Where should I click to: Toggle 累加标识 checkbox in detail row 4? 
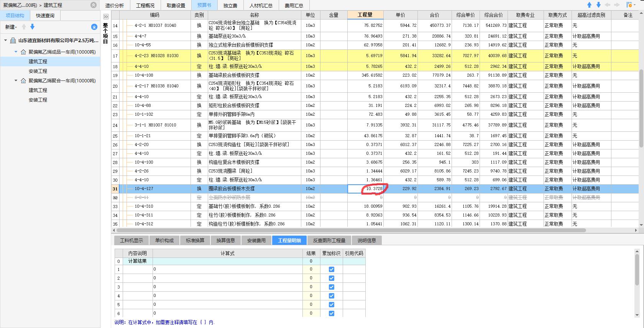(x=332, y=296)
